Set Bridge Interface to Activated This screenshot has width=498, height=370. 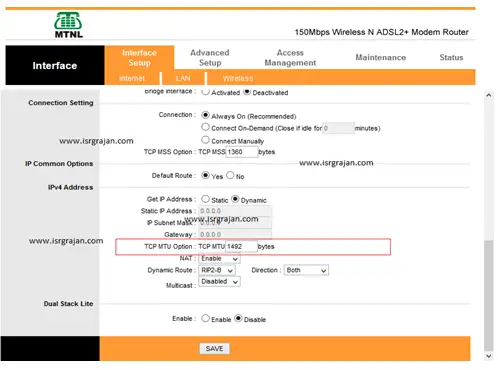[x=205, y=91]
